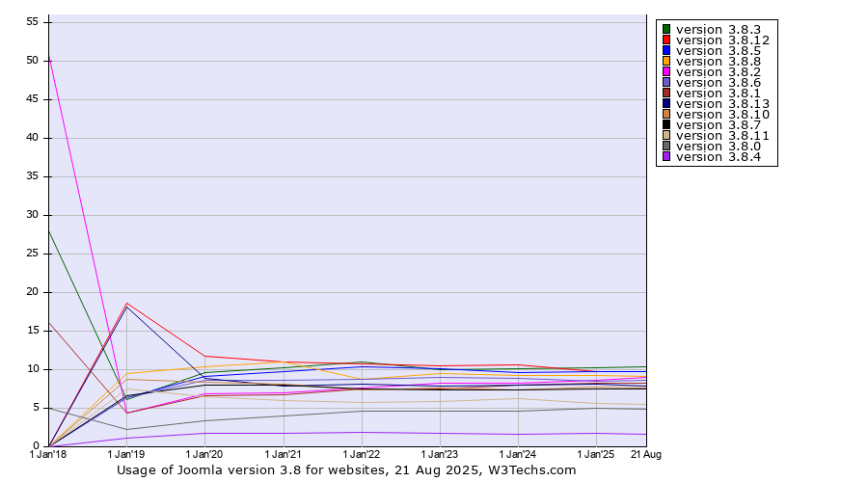This screenshot has width=868, height=482.
Task: Click the gray swatch for version 3.8.0
Action: 666,147
